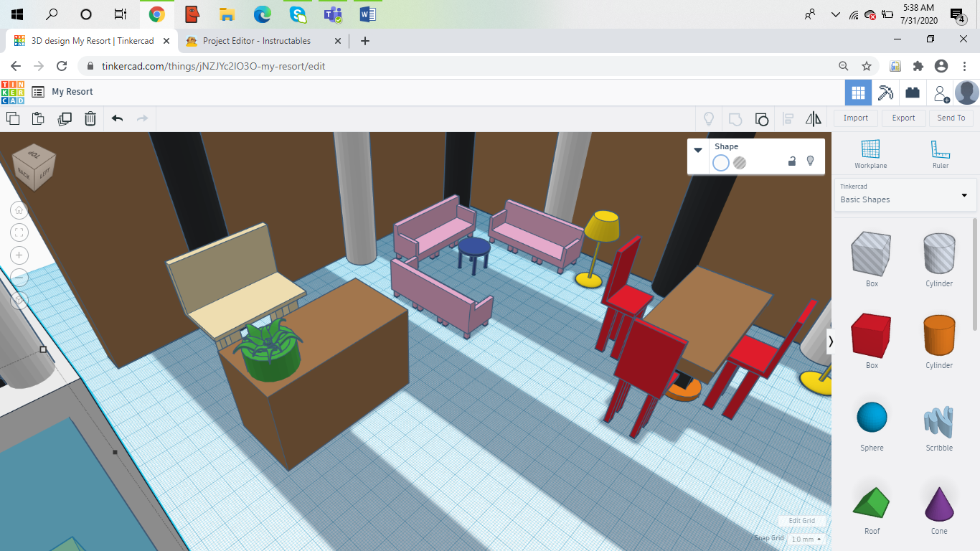Open Microsoft Teams from the taskbar
The width and height of the screenshot is (980, 551).
[x=333, y=14]
